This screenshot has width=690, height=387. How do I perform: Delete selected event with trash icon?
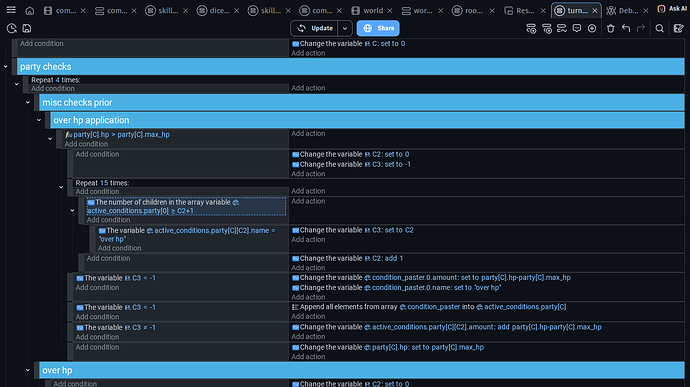click(610, 29)
